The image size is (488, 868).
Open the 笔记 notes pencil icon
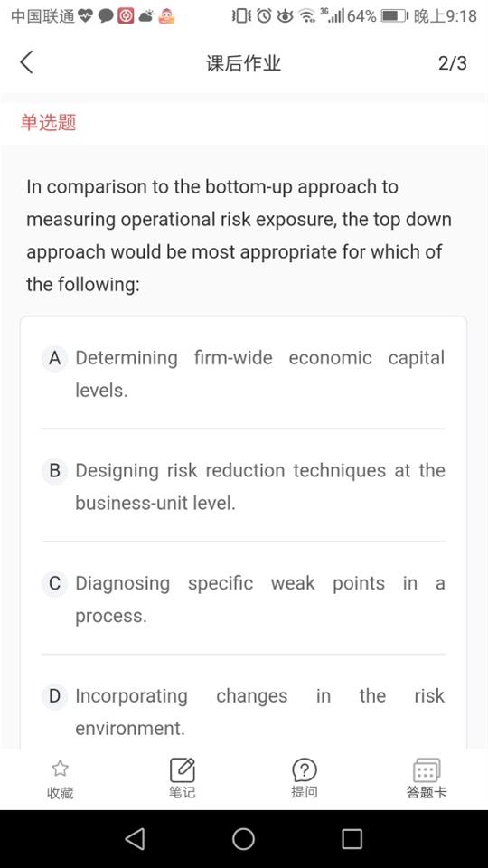pos(182,770)
